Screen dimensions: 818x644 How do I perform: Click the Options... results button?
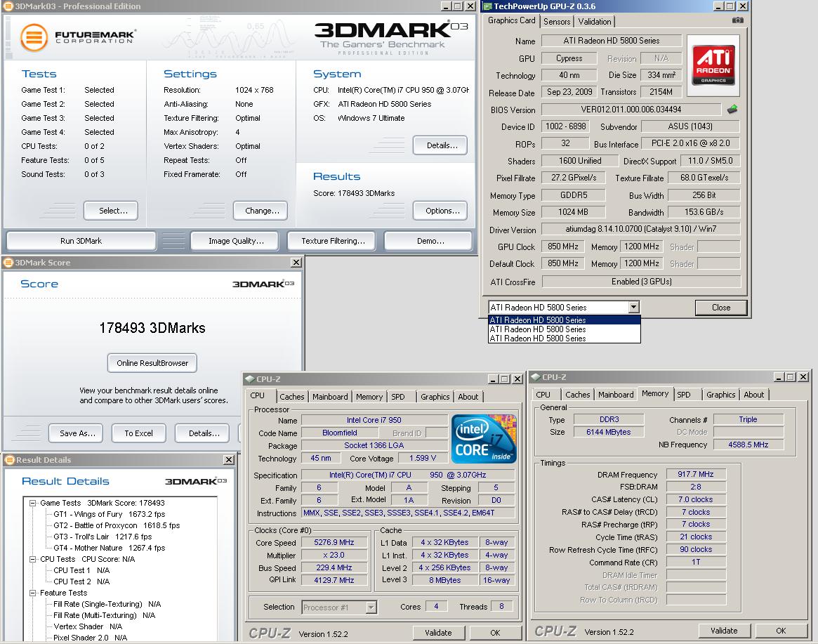coord(442,211)
